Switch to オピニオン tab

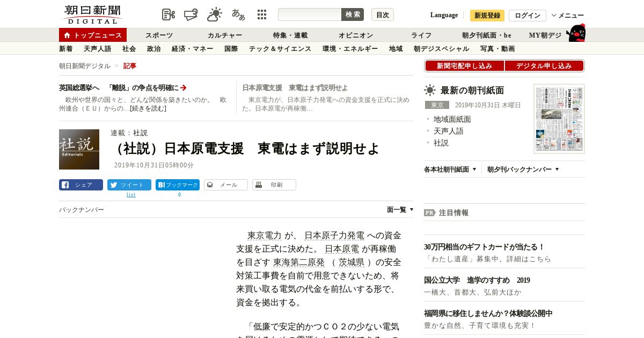356,35
